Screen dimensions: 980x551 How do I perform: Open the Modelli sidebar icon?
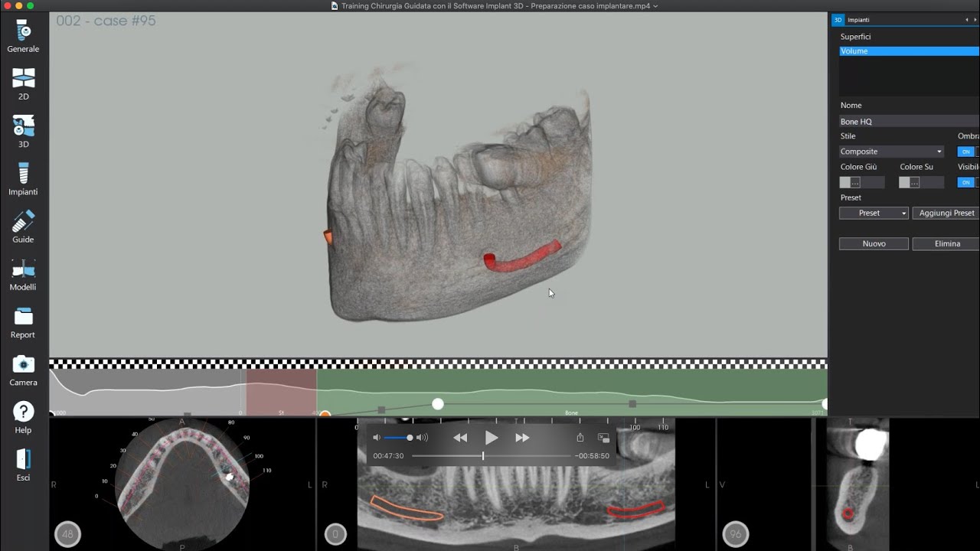(23, 275)
